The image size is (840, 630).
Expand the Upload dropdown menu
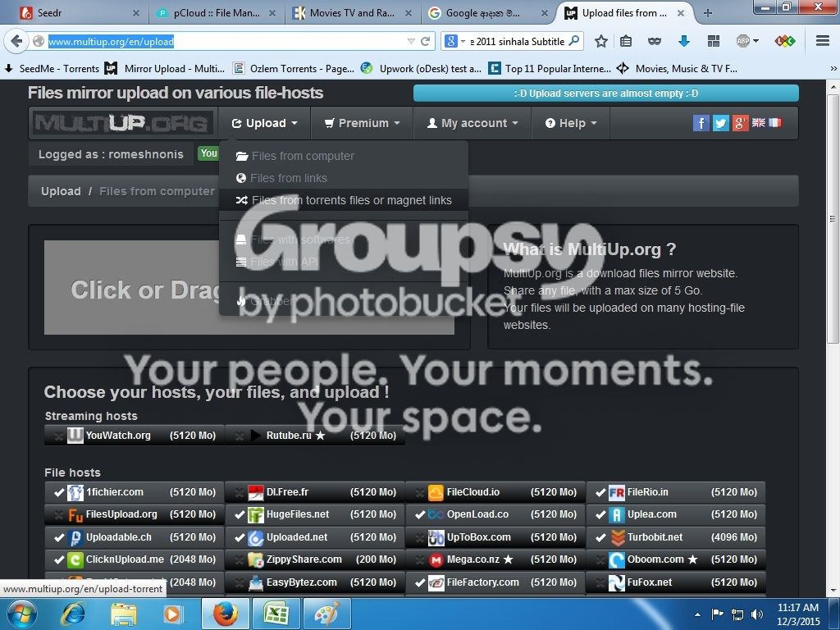click(265, 123)
